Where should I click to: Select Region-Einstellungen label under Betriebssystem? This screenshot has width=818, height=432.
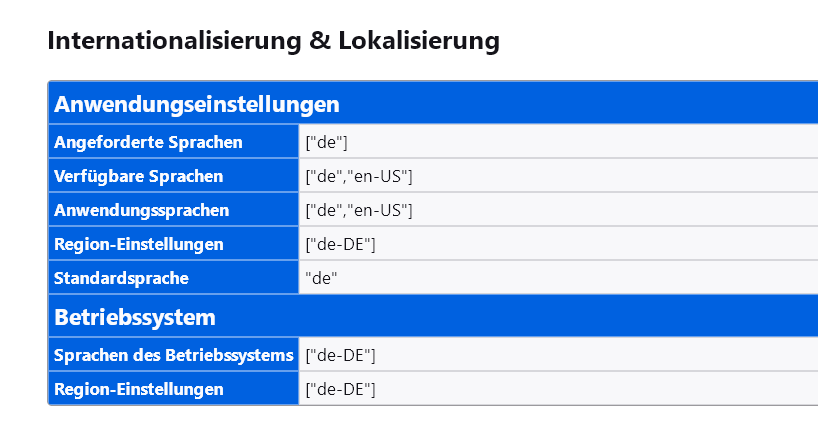pyautogui.click(x=139, y=389)
